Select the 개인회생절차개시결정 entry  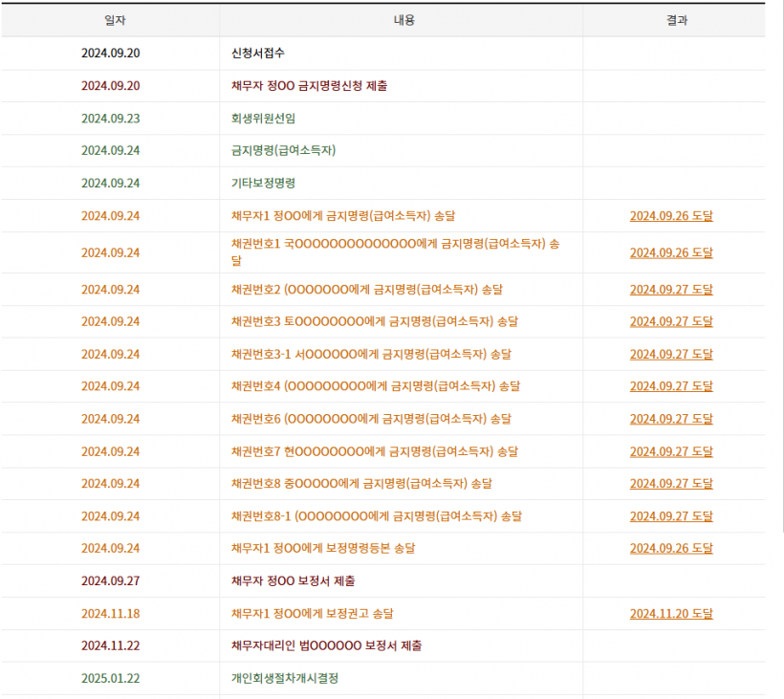pyautogui.click(x=285, y=679)
